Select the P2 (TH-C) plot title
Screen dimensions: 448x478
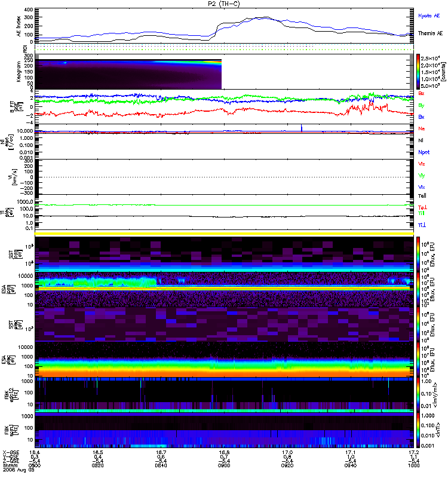224,4
